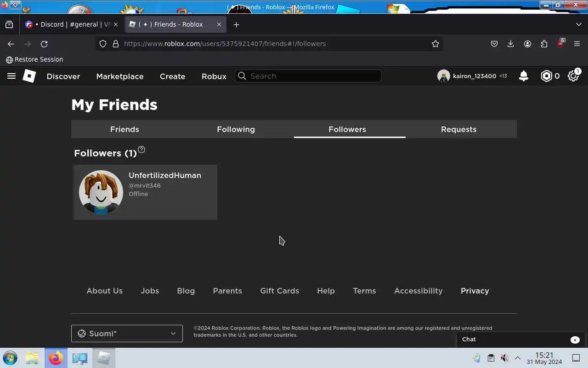Click the site security padlock icon
The height and width of the screenshot is (368, 588).
(116, 44)
